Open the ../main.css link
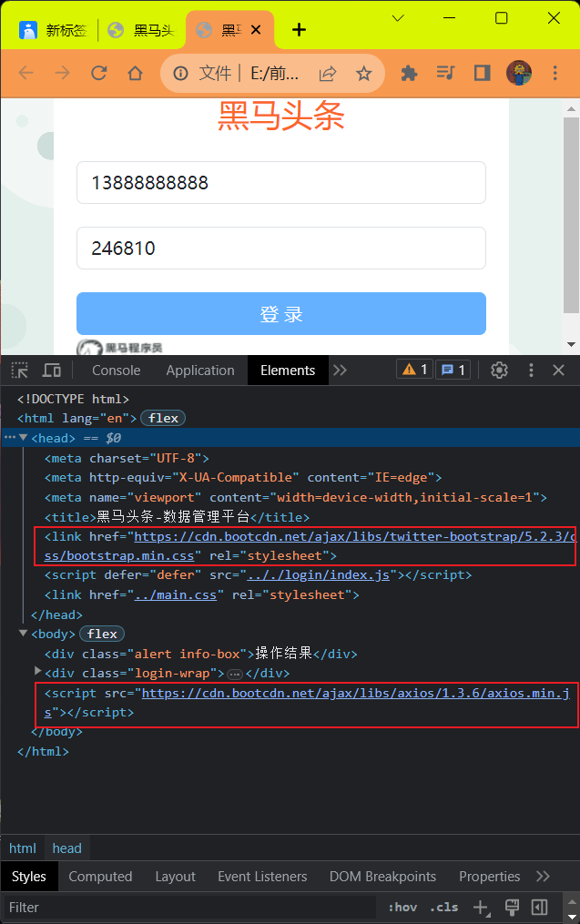This screenshot has width=580, height=924. coord(176,594)
